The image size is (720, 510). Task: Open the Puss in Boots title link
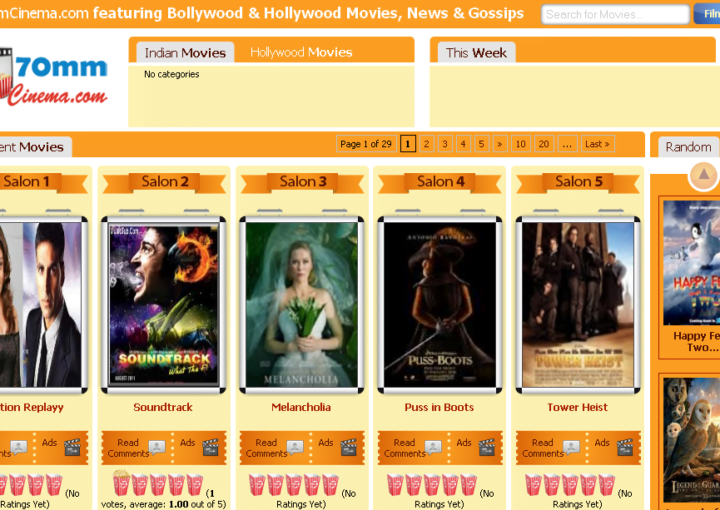pos(439,407)
